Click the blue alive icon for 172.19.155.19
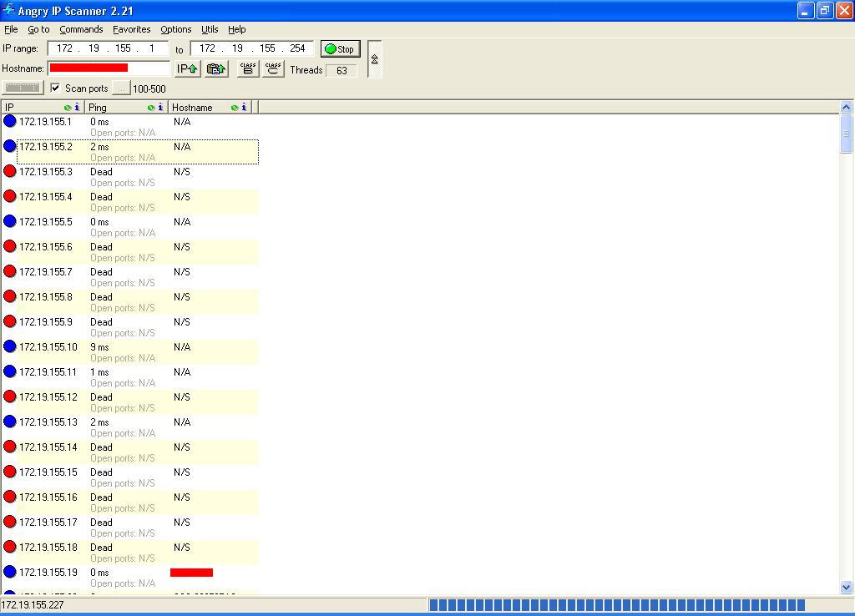 [x=10, y=573]
